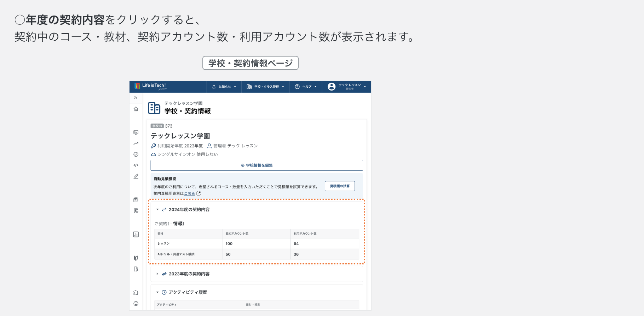The image size is (644, 316).
Task: Expand the sidebar with double-chevron icon
Action: point(136,98)
